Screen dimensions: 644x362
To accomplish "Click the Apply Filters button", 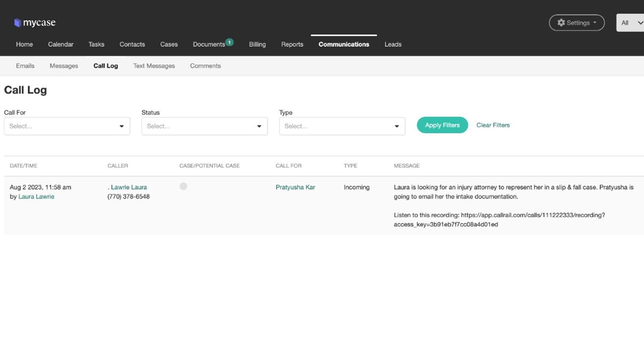I will tap(442, 125).
